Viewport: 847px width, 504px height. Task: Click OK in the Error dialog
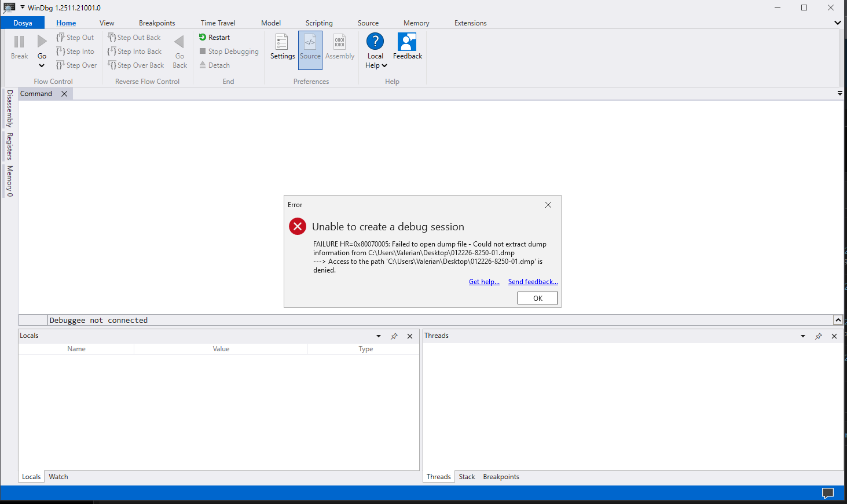[x=538, y=298]
